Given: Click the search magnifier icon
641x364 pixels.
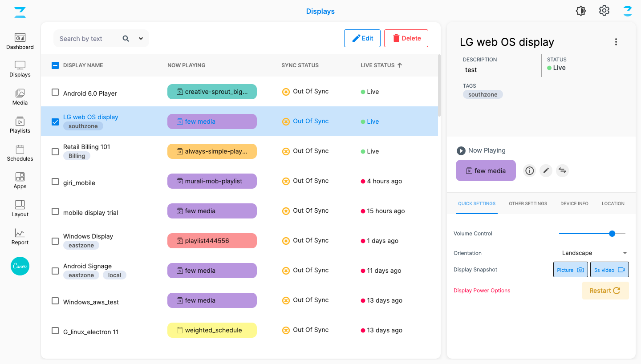Looking at the screenshot, I should point(126,39).
